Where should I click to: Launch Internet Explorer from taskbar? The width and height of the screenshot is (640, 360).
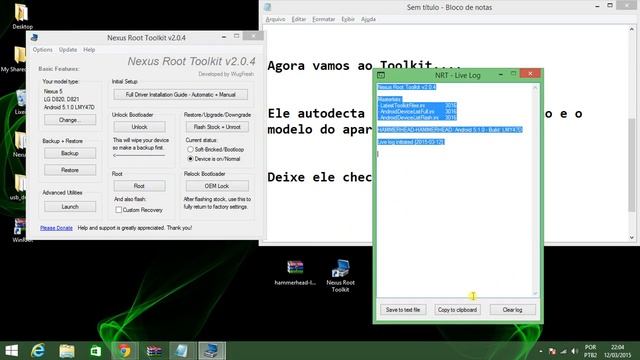pos(38,351)
